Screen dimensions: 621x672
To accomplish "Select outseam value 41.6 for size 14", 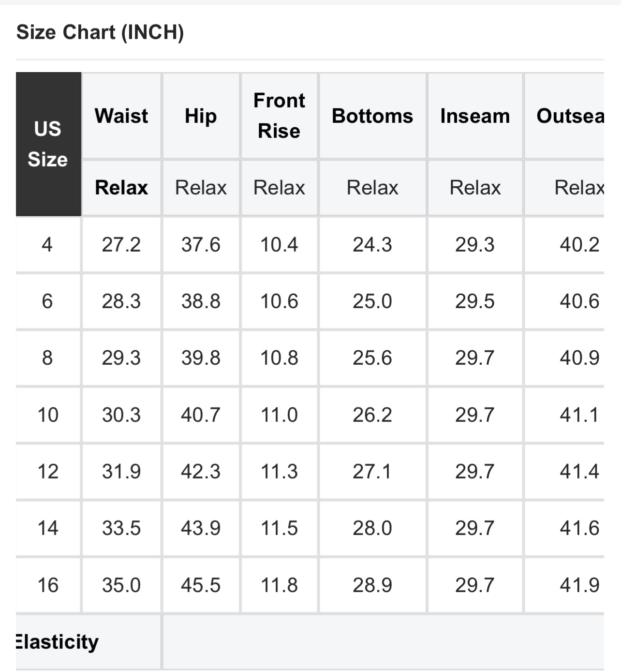I will tap(579, 528).
